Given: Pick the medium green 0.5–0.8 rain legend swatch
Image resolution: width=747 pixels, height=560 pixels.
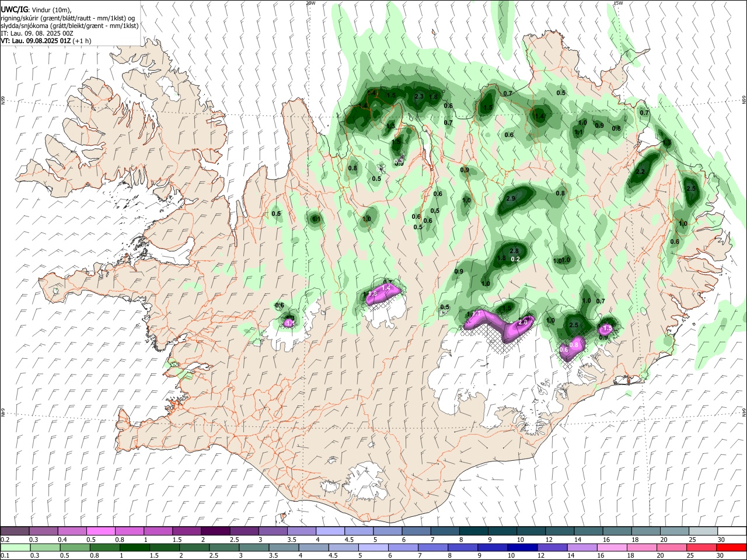Looking at the screenshot, I should [76, 547].
